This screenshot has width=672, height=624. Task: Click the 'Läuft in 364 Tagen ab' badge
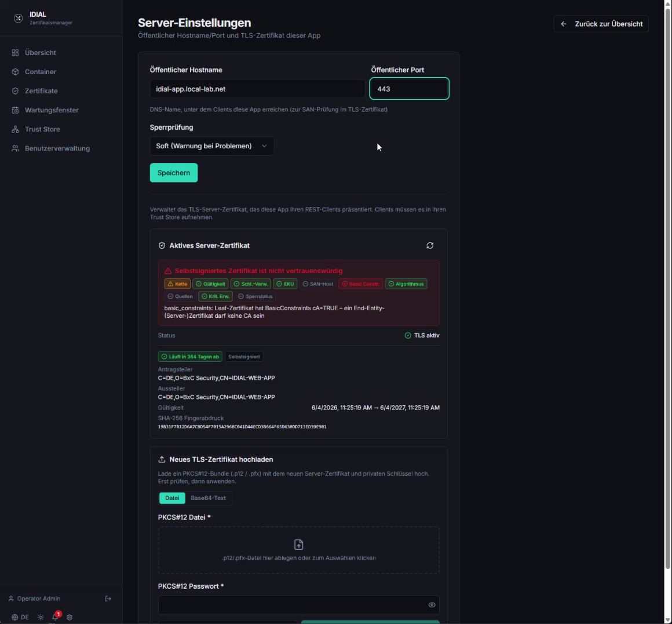(190, 357)
